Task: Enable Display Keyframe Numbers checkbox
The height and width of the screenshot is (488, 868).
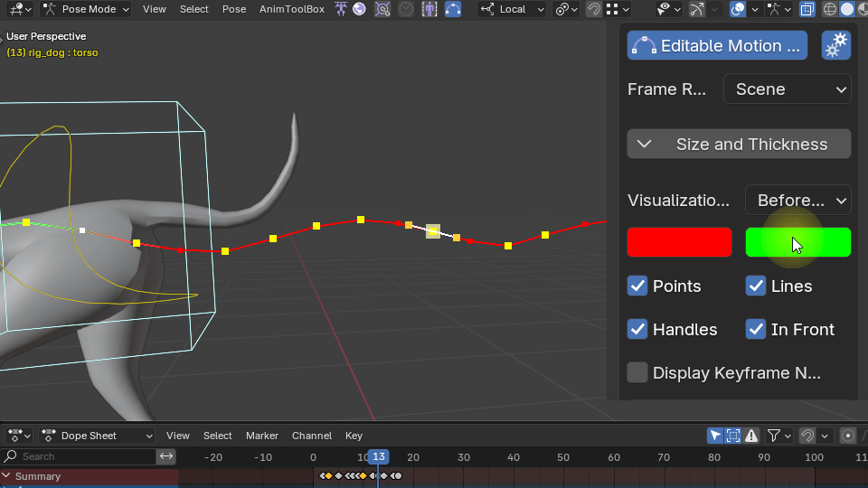Action: click(x=637, y=372)
